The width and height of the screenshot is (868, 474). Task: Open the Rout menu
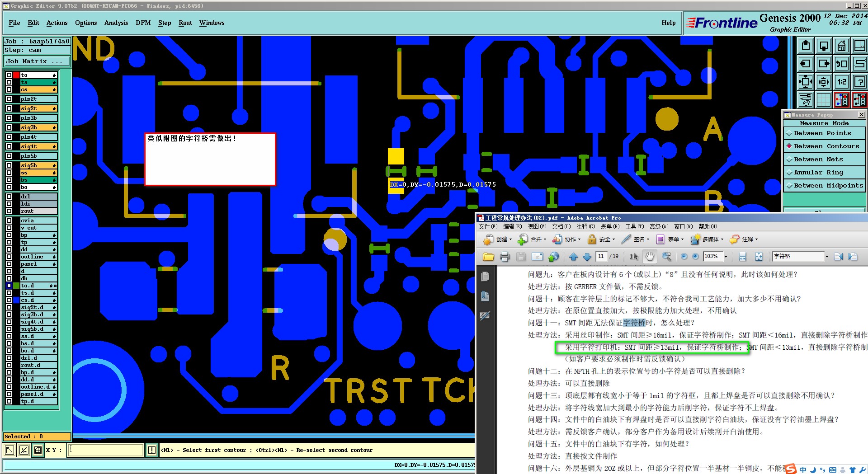tap(185, 23)
